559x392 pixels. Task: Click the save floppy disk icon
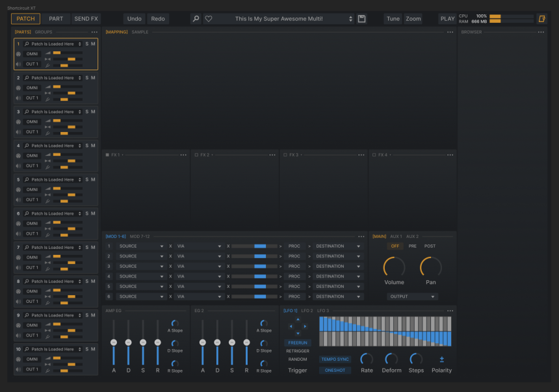361,19
